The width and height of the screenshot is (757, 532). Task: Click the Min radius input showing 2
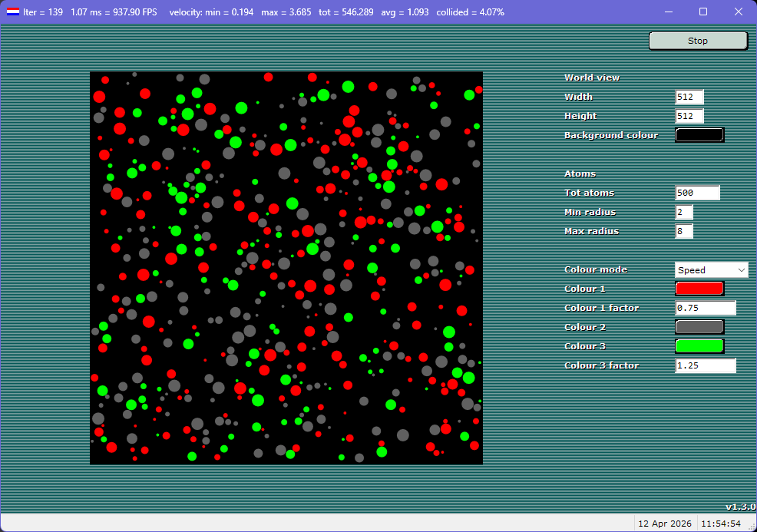(683, 212)
